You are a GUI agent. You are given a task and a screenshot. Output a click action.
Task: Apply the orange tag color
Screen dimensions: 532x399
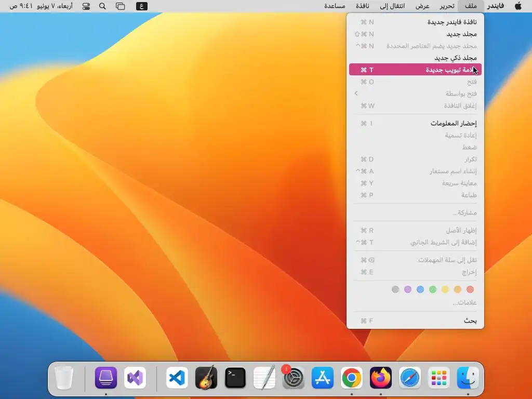[x=457, y=289]
